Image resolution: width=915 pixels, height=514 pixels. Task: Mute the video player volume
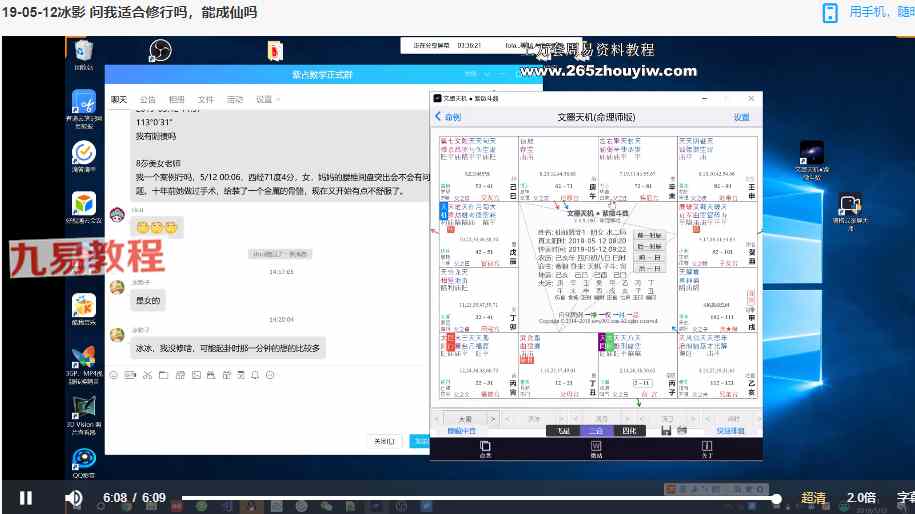[74, 497]
